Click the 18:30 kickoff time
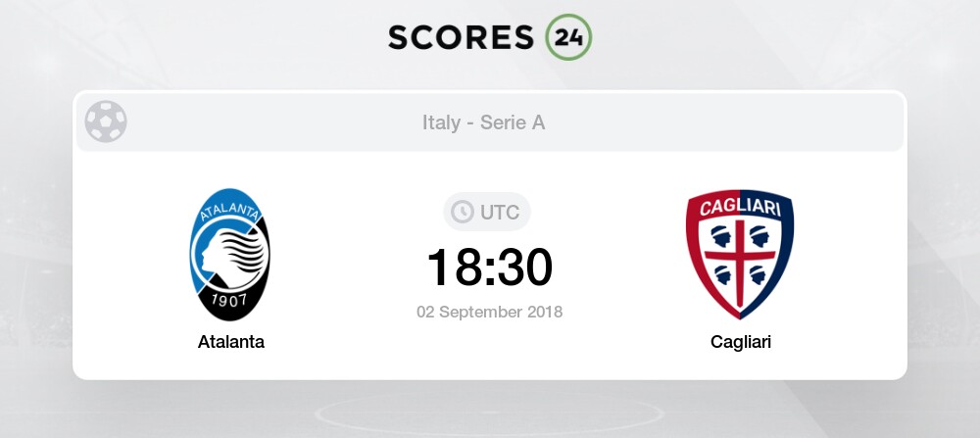The image size is (980, 438). pyautogui.click(x=489, y=268)
